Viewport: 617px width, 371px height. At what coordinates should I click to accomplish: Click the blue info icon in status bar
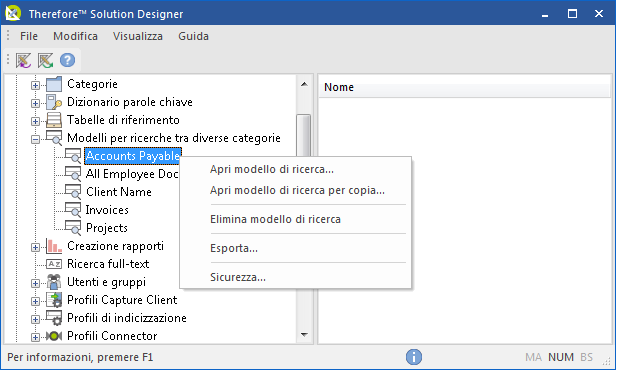(414, 357)
